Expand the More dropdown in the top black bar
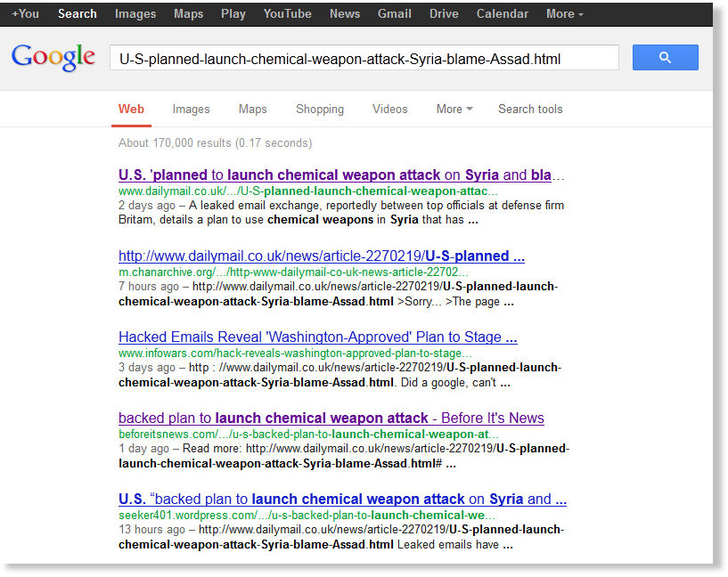The height and width of the screenshot is (577, 728). (564, 14)
